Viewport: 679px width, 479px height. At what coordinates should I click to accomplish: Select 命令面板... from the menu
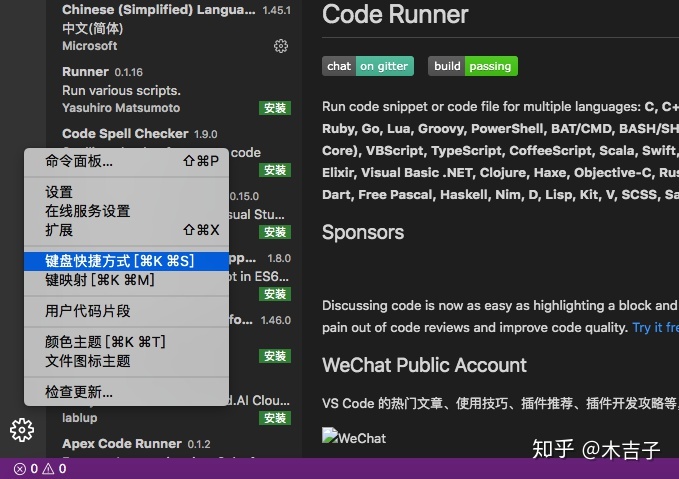point(126,162)
